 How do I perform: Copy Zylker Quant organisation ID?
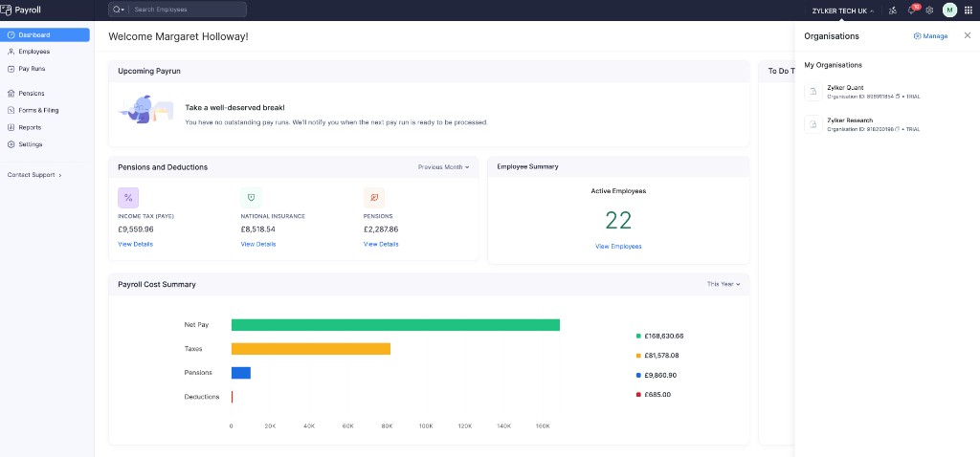point(898,97)
